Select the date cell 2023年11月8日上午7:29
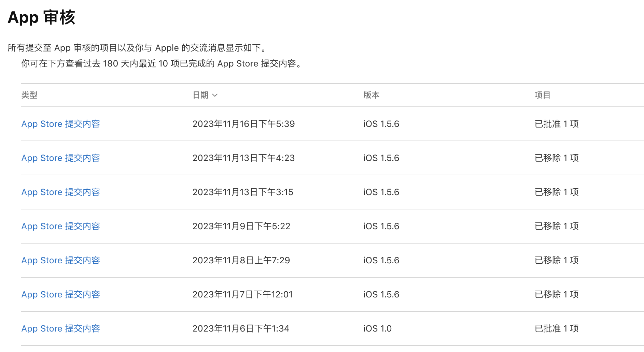 [241, 260]
